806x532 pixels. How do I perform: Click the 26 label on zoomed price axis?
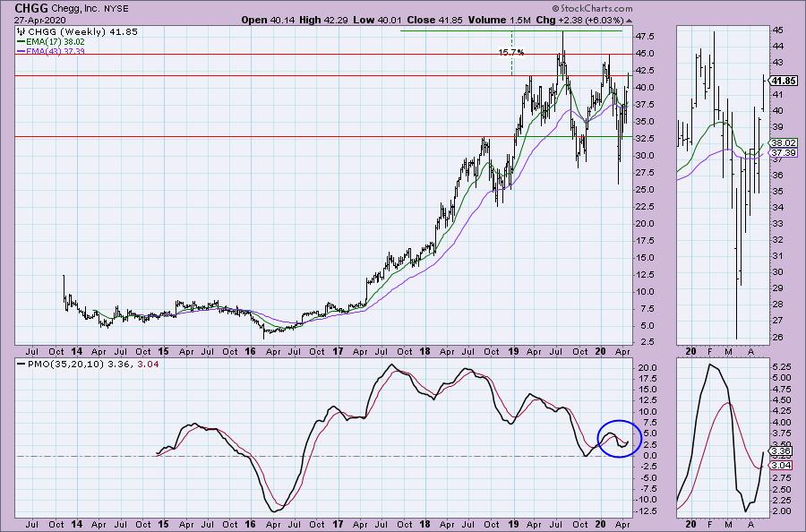coord(777,337)
